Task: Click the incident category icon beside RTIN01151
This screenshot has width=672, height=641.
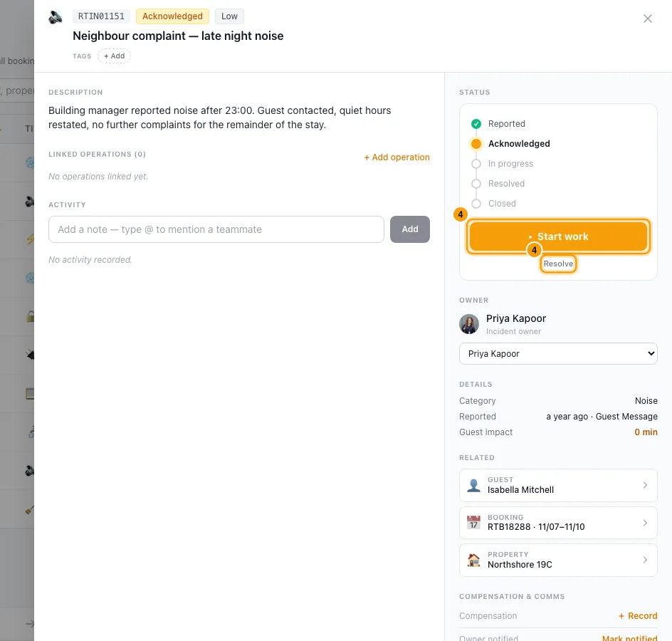Action: [x=56, y=17]
